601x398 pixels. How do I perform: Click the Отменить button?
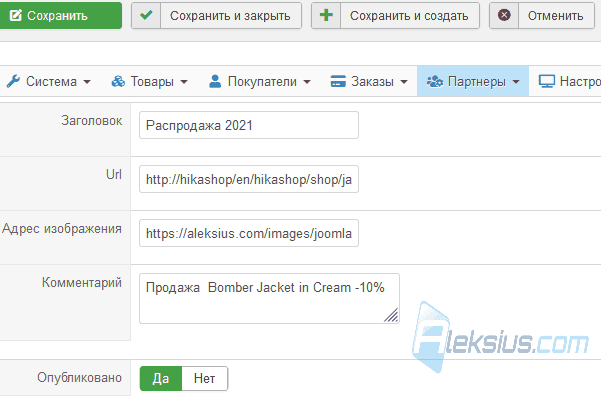pyautogui.click(x=542, y=16)
